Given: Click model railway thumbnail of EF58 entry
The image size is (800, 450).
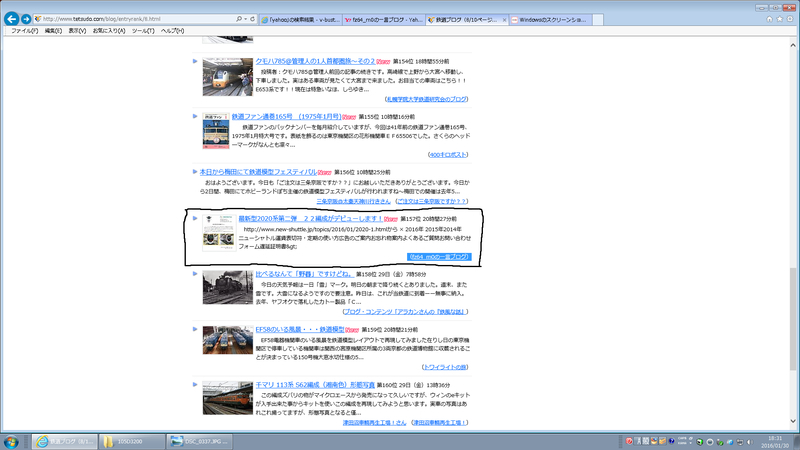Looking at the screenshot, I should tap(228, 340).
